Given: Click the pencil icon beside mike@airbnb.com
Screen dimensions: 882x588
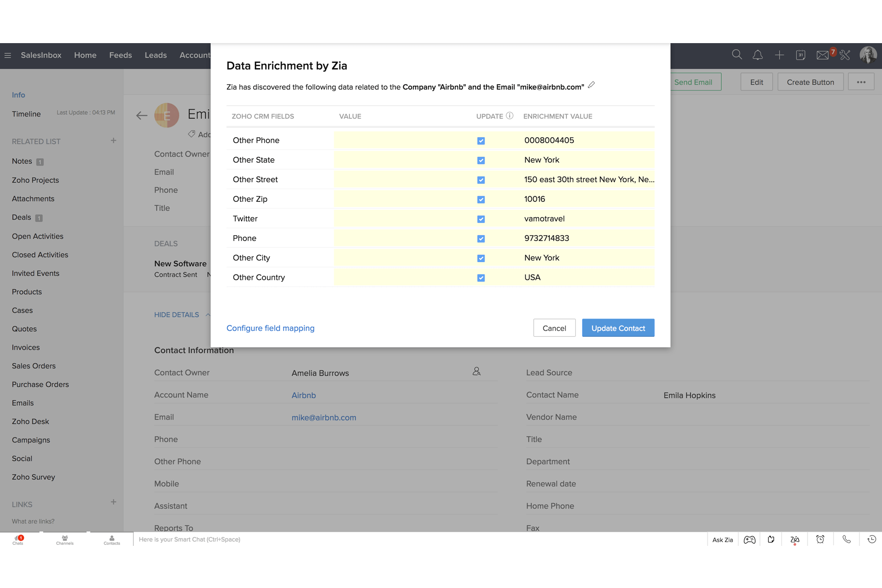Looking at the screenshot, I should [591, 85].
